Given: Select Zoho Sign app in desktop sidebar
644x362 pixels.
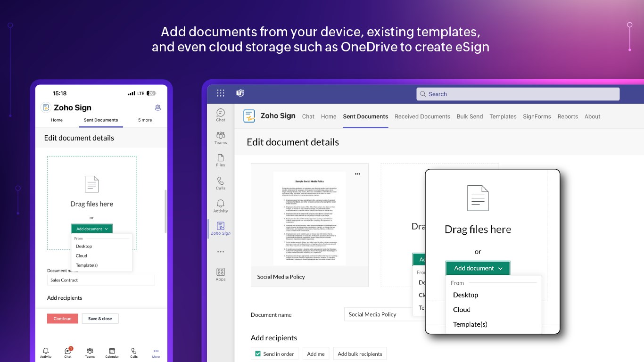Looking at the screenshot, I should tap(221, 229).
